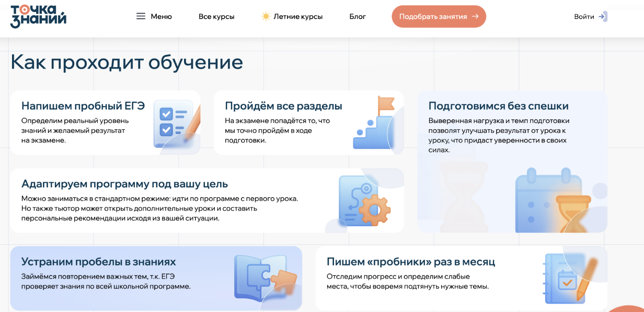Screen dimensions: 644x312
Task: Click the Подготовимся без спешки card title
Action: 499,106
